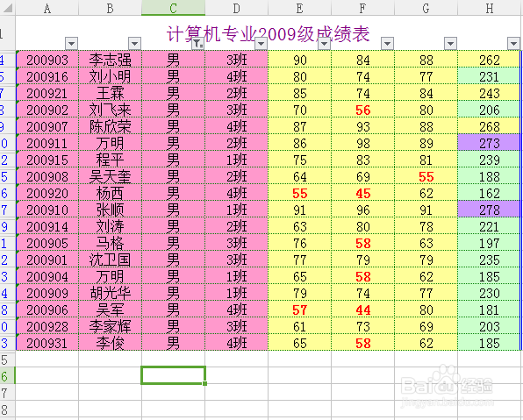Select name cell 程平
This screenshot has height=420, width=523.
coord(110,160)
